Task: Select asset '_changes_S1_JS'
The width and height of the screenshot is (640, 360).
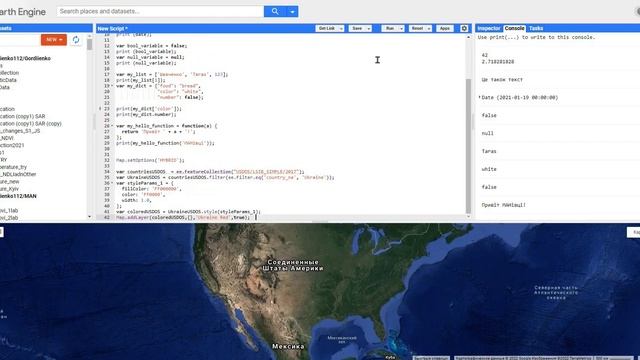Action: pos(20,131)
